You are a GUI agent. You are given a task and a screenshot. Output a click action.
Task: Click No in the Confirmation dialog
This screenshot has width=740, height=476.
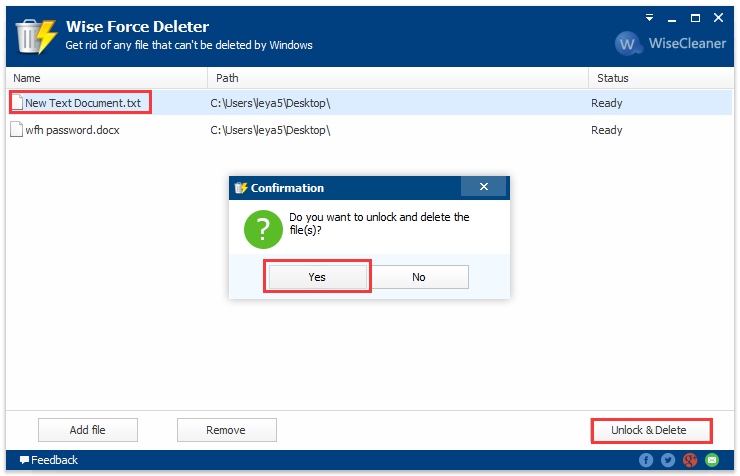[419, 277]
